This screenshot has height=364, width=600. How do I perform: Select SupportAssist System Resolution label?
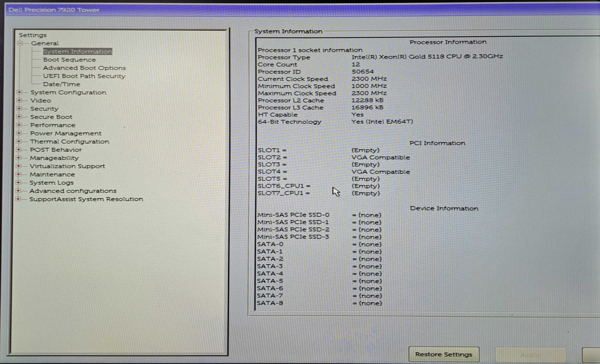pos(86,199)
